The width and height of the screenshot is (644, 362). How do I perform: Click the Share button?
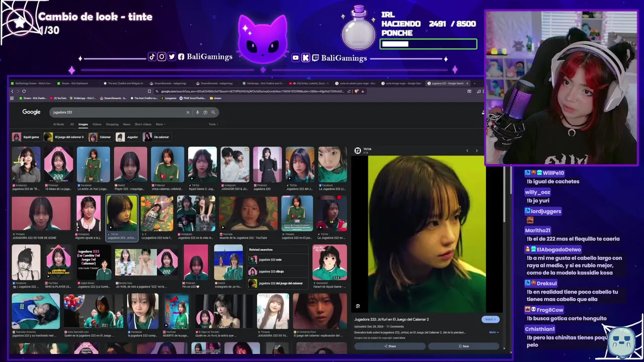click(390, 346)
